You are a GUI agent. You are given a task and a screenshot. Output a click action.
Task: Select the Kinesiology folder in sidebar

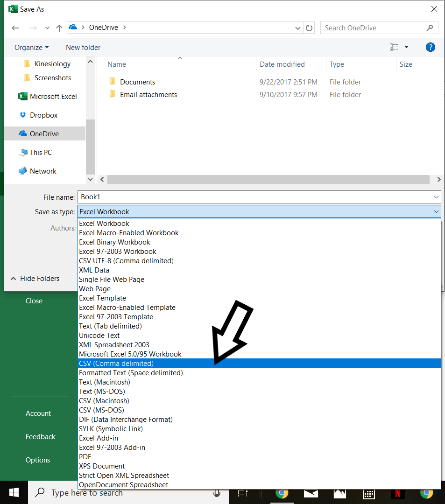point(52,63)
